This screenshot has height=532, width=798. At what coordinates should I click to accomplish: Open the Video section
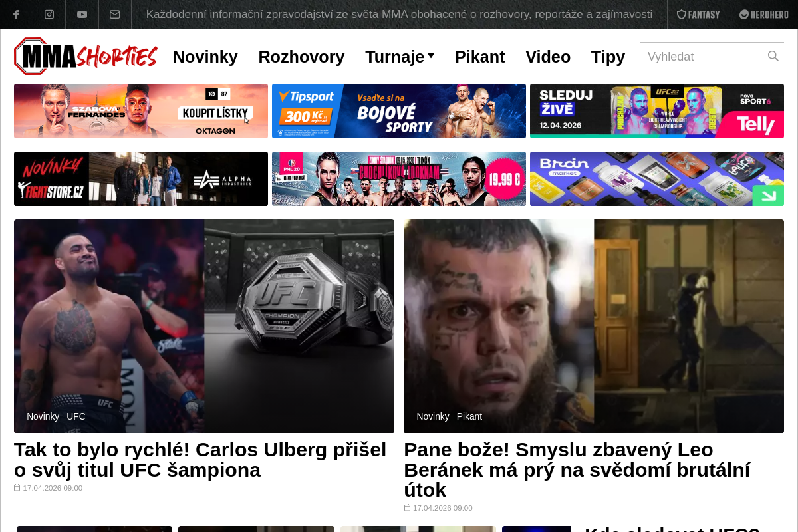pos(548,57)
